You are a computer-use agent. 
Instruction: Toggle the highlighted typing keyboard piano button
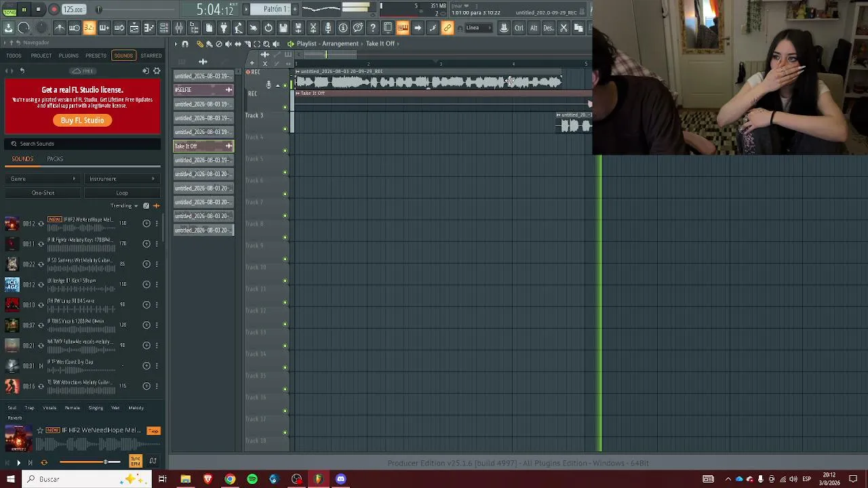pyautogui.click(x=403, y=28)
